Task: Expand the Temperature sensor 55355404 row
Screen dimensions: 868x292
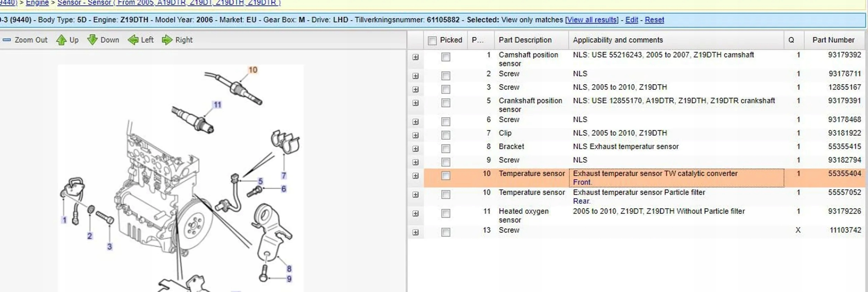Action: click(x=416, y=176)
